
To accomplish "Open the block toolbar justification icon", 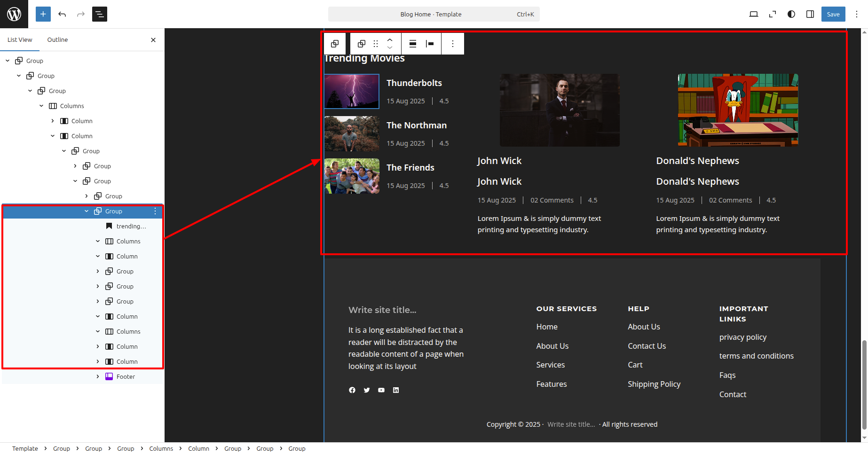I will click(x=430, y=44).
